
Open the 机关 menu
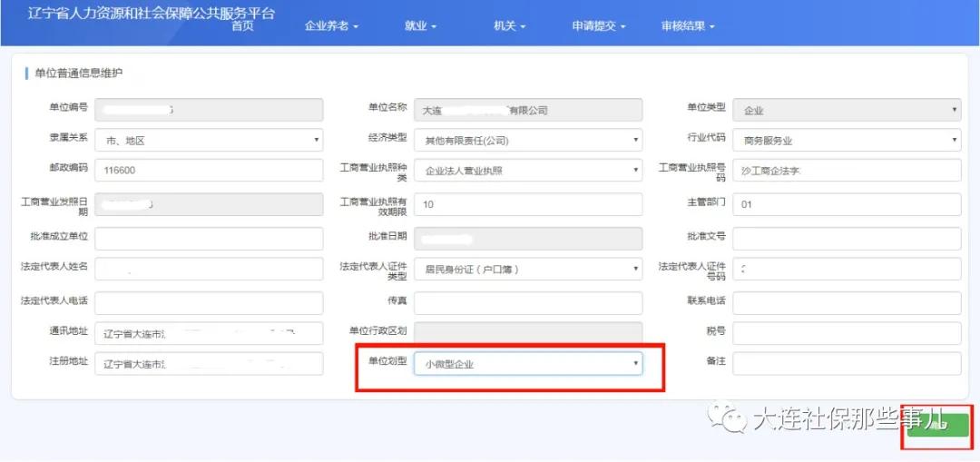point(509,27)
